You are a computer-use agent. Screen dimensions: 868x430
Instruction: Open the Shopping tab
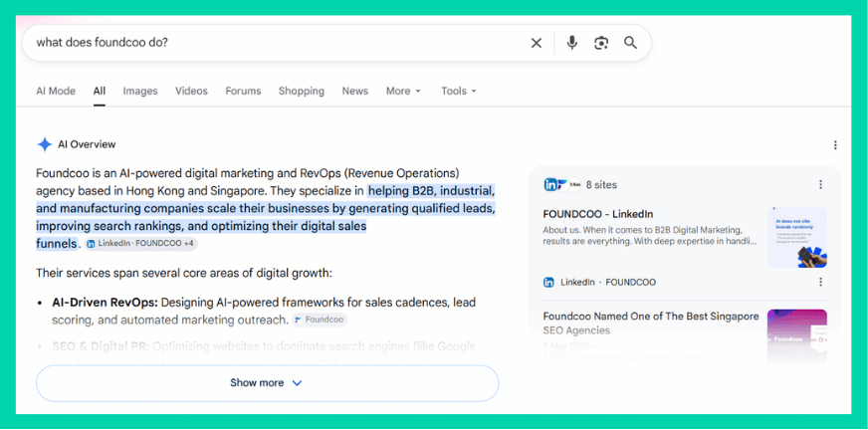(302, 91)
